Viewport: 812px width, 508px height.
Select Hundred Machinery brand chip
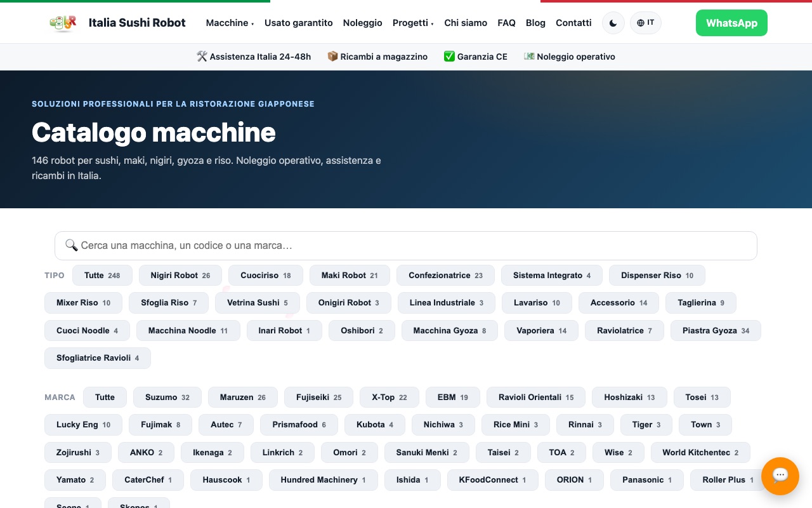tap(324, 480)
